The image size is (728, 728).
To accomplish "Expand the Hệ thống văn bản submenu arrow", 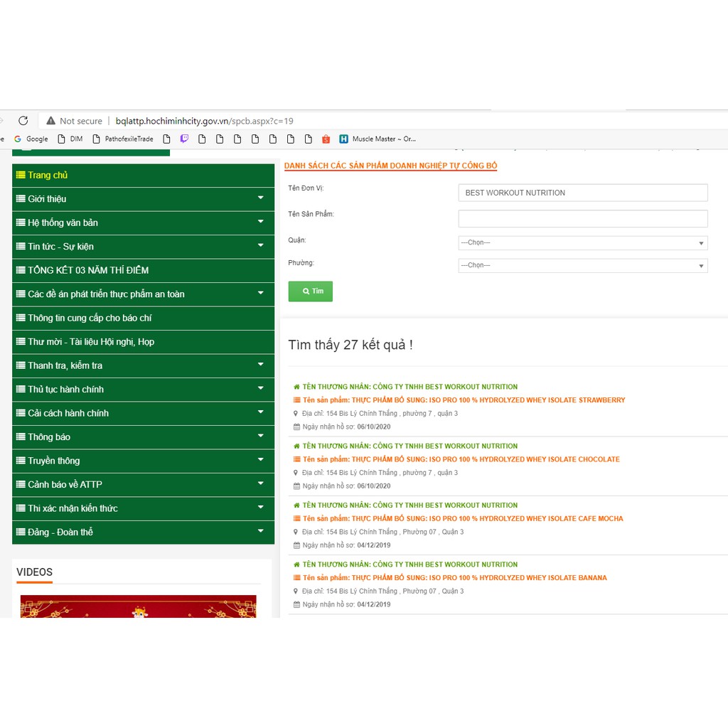I will click(260, 222).
